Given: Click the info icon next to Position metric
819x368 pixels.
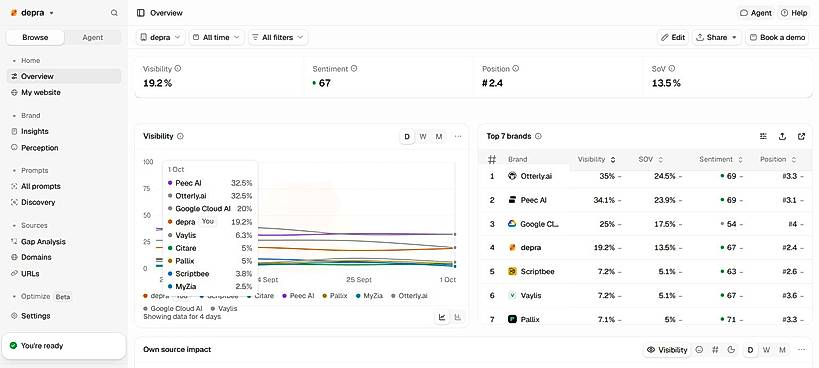Looking at the screenshot, I should coord(516,68).
